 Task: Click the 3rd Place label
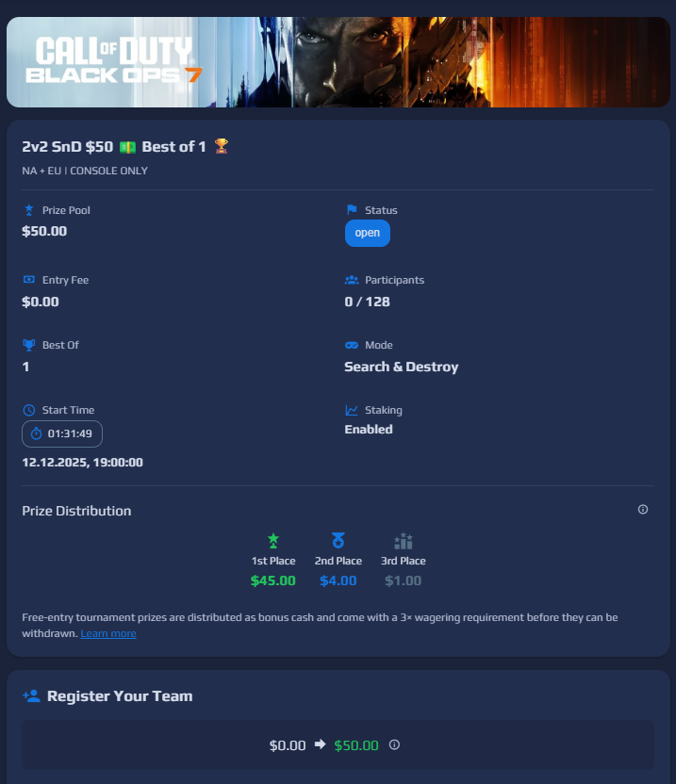point(404,561)
